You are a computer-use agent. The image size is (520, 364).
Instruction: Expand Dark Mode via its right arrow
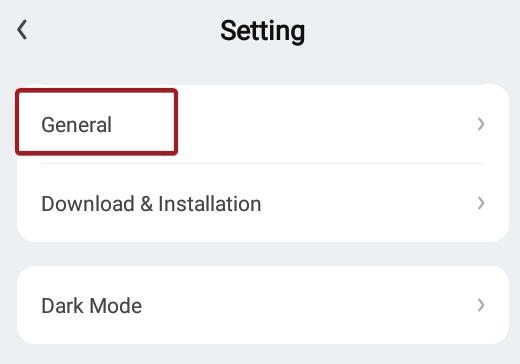click(481, 305)
